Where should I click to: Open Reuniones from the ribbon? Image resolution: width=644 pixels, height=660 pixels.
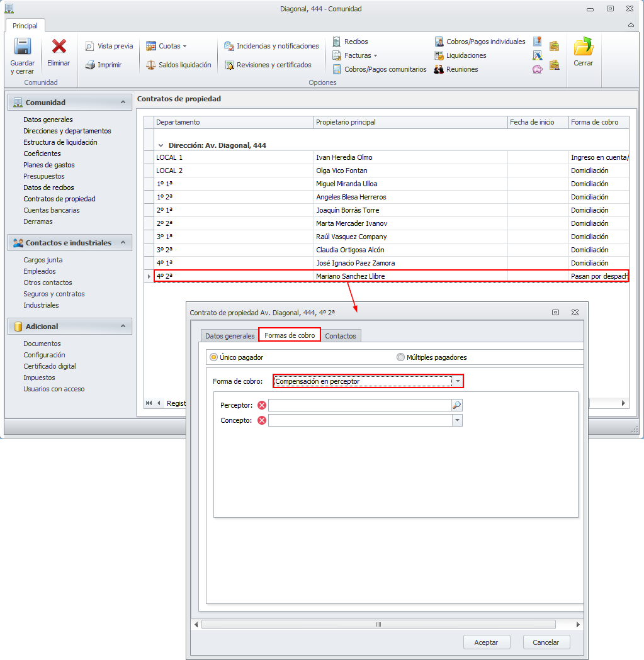[456, 69]
